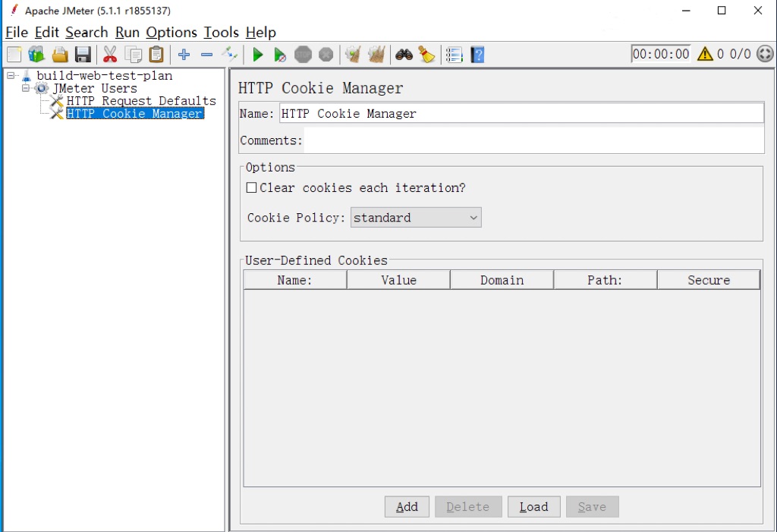Click the Comments input field
The width and height of the screenshot is (777, 532).
point(534,140)
